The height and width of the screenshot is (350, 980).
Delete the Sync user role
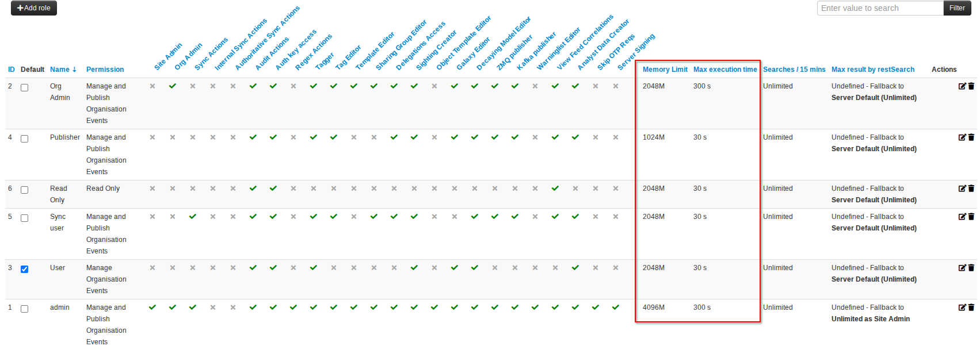point(971,217)
